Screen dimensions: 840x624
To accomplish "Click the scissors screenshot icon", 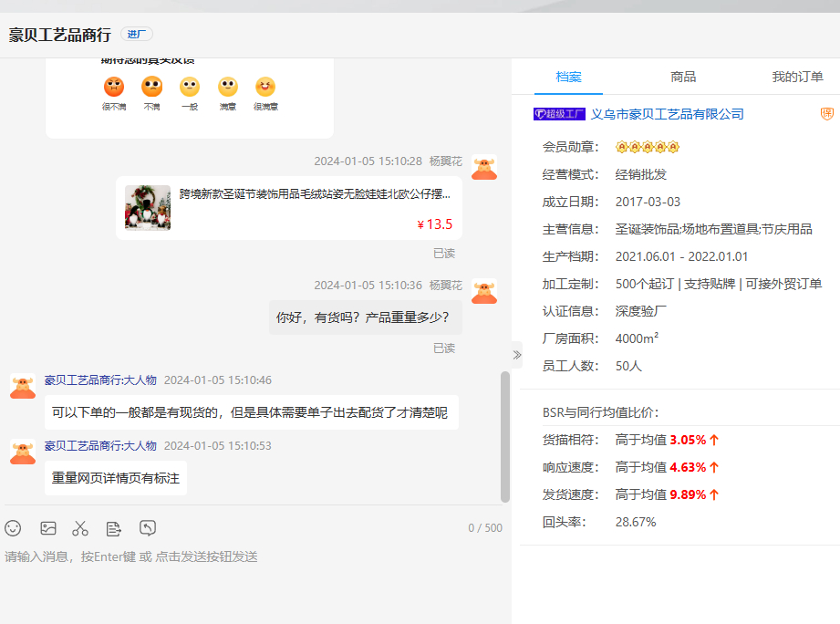I will click(80, 528).
